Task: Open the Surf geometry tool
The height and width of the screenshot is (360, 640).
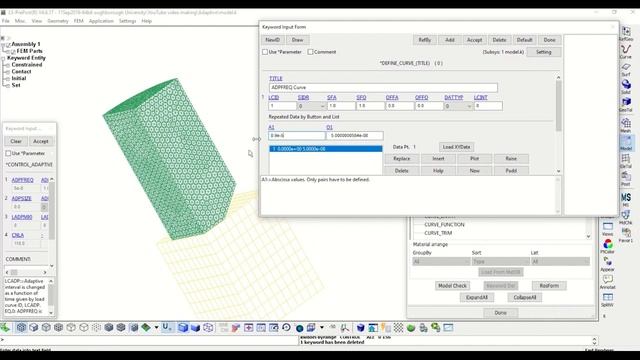Action: pyautogui.click(x=626, y=69)
